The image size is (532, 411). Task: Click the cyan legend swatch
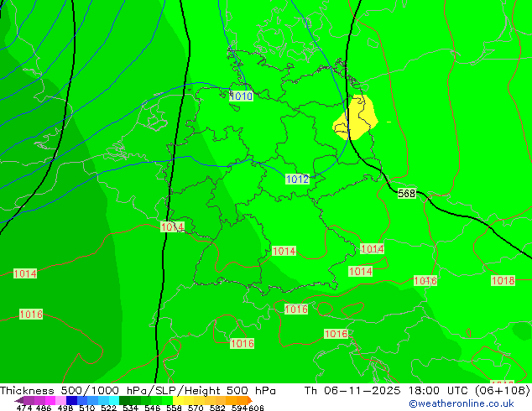[x=114, y=400]
